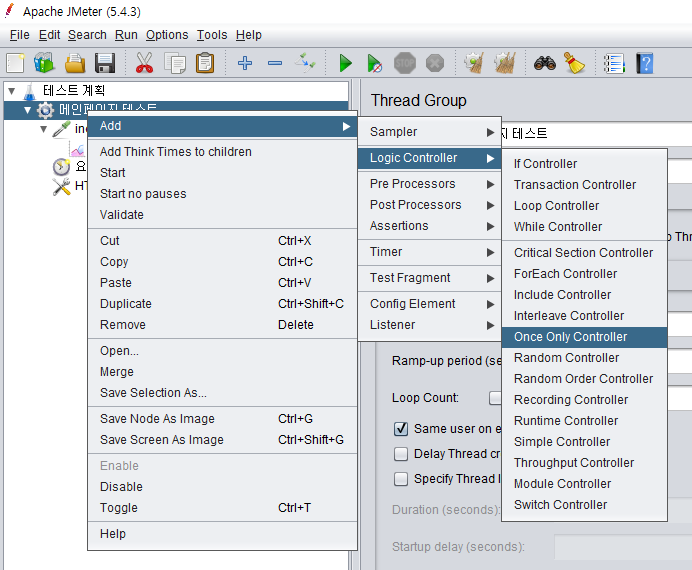Image resolution: width=692 pixels, height=570 pixels.
Task: Click the blue plus Expand All icon
Action: pos(245,63)
